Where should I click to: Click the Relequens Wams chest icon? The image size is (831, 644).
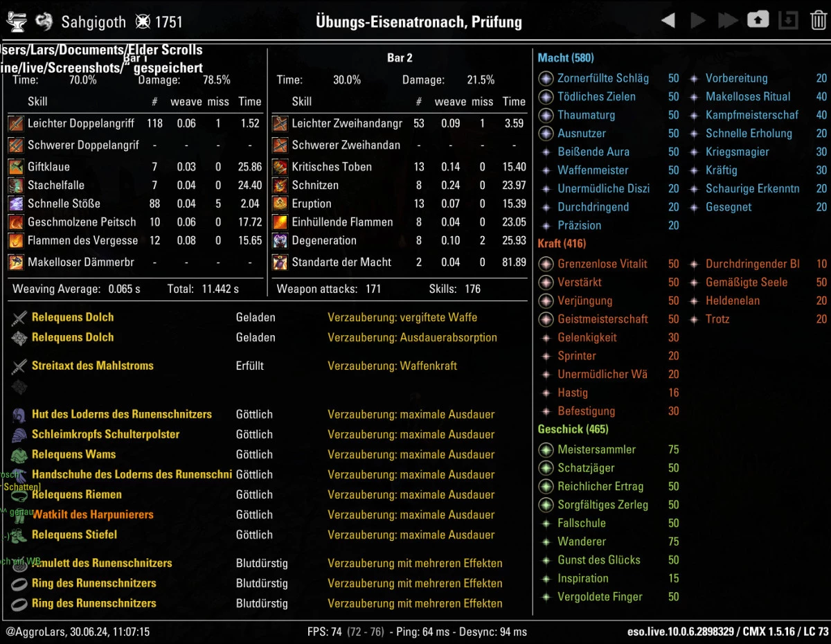click(20, 455)
